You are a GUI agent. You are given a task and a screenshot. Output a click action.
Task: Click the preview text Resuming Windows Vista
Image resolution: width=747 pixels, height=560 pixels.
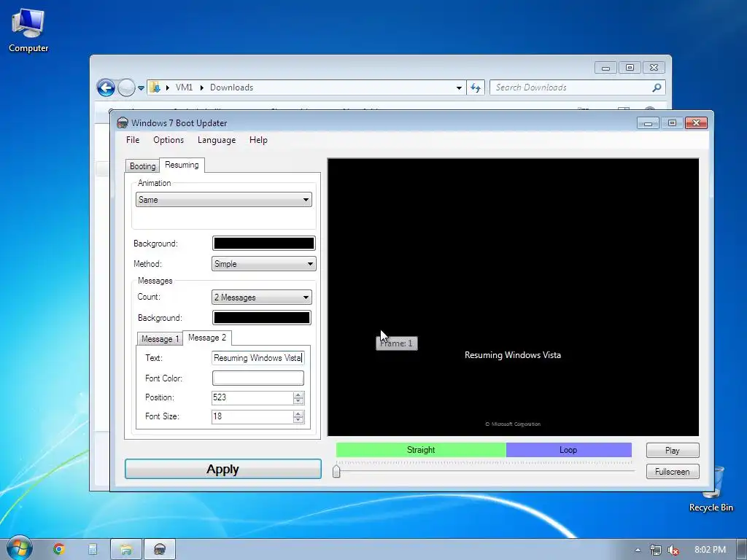pos(513,355)
